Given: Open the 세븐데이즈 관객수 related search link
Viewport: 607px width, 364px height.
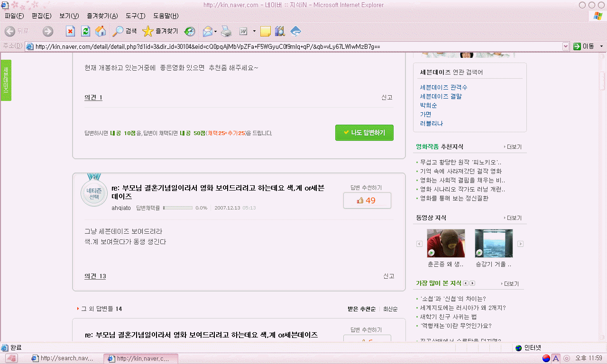Looking at the screenshot, I should [x=443, y=87].
